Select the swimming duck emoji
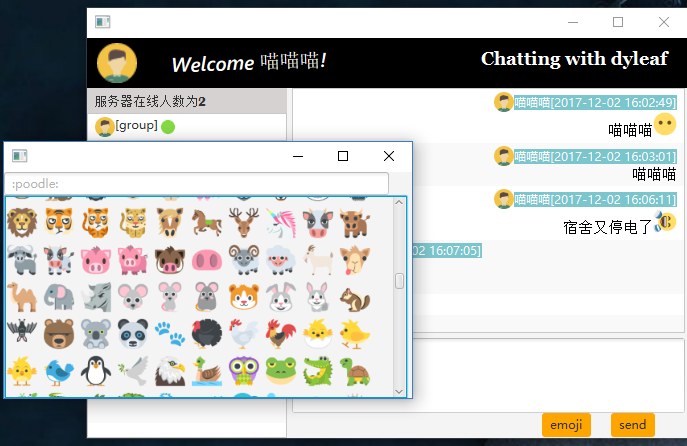This screenshot has width=687, height=446. coord(207,371)
